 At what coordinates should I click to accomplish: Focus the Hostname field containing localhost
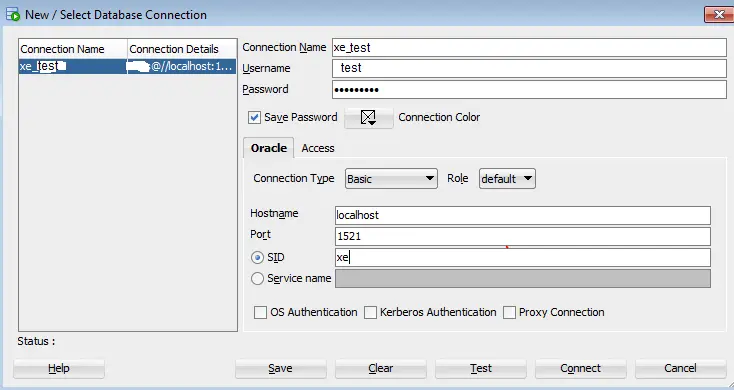pyautogui.click(x=522, y=215)
